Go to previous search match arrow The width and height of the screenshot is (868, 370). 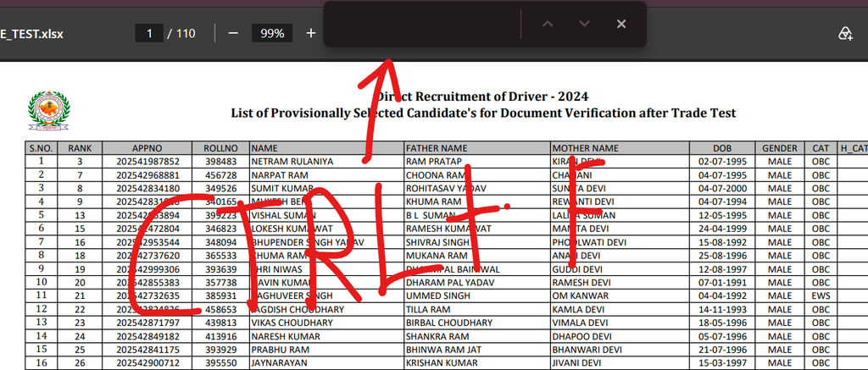point(548,24)
